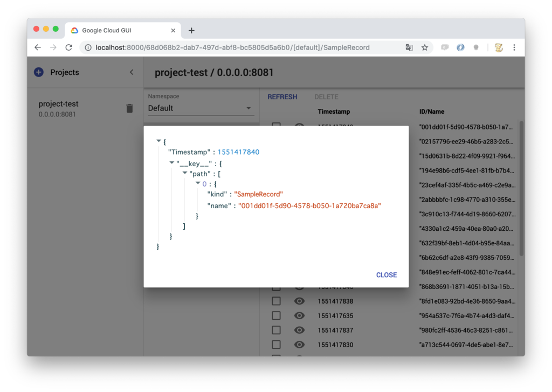Open the Chrome three-dot menu

(x=514, y=47)
